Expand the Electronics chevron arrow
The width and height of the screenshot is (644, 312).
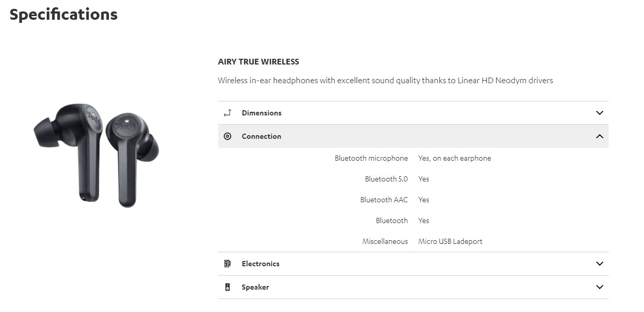[x=599, y=264]
